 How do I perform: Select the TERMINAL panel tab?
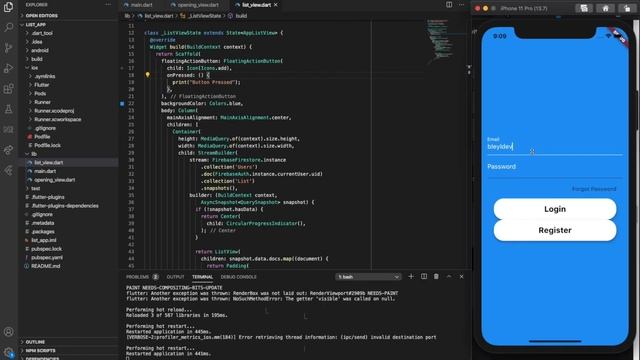(x=202, y=277)
